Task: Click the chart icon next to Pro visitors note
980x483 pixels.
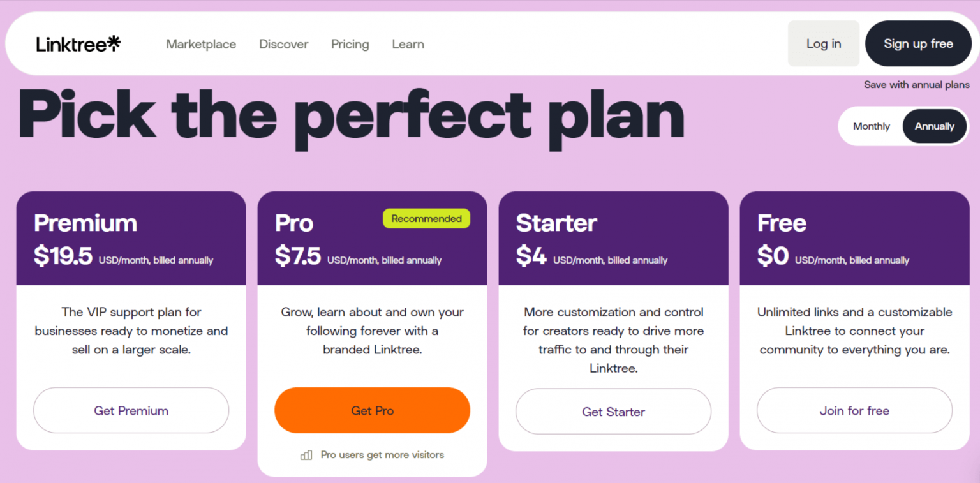Action: (306, 455)
